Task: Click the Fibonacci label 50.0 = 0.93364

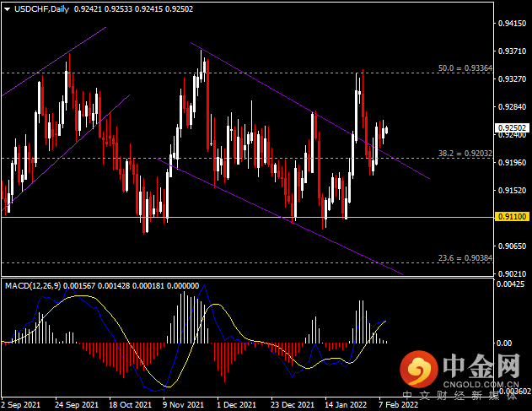Action: [x=465, y=68]
